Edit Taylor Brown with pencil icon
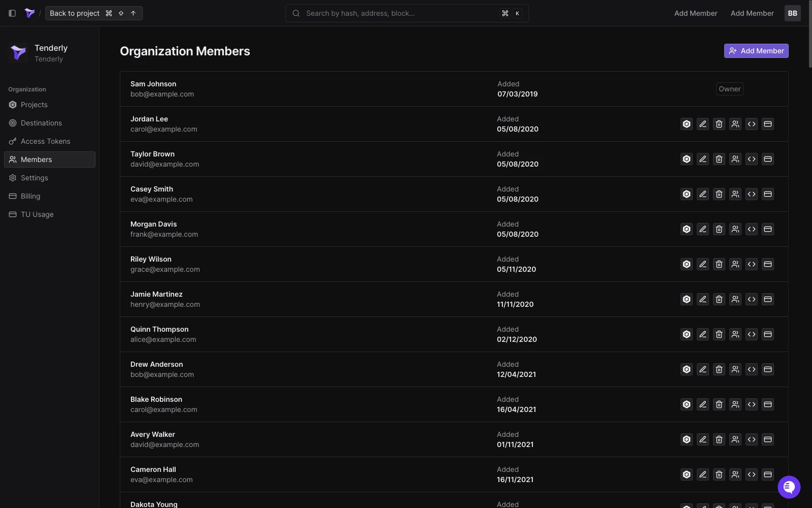The image size is (812, 508). click(x=703, y=159)
